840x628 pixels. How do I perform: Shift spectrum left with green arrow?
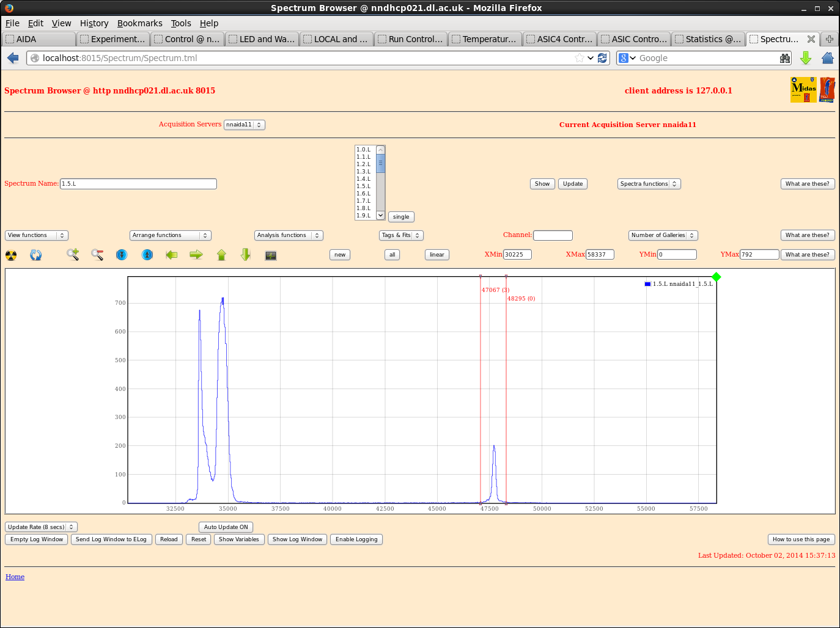172,255
